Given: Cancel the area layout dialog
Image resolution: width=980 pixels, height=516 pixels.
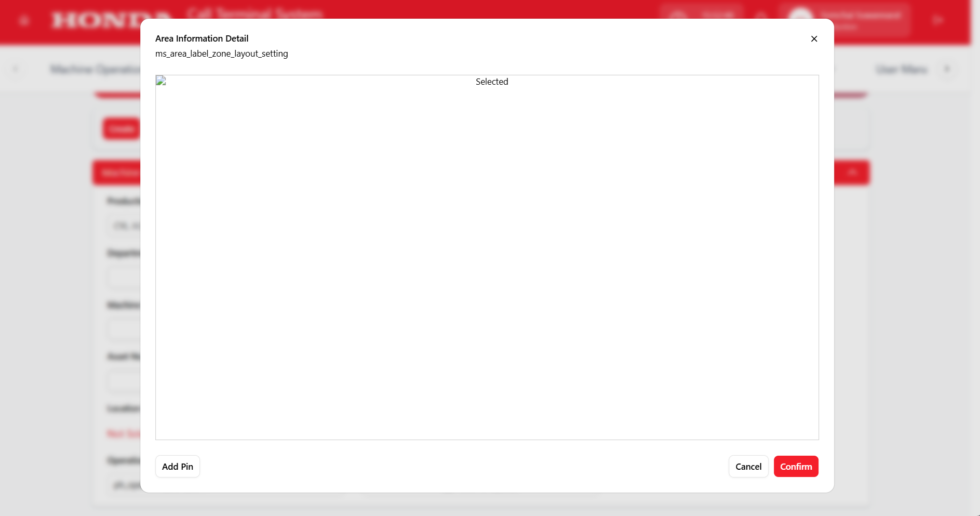Looking at the screenshot, I should click(x=748, y=467).
